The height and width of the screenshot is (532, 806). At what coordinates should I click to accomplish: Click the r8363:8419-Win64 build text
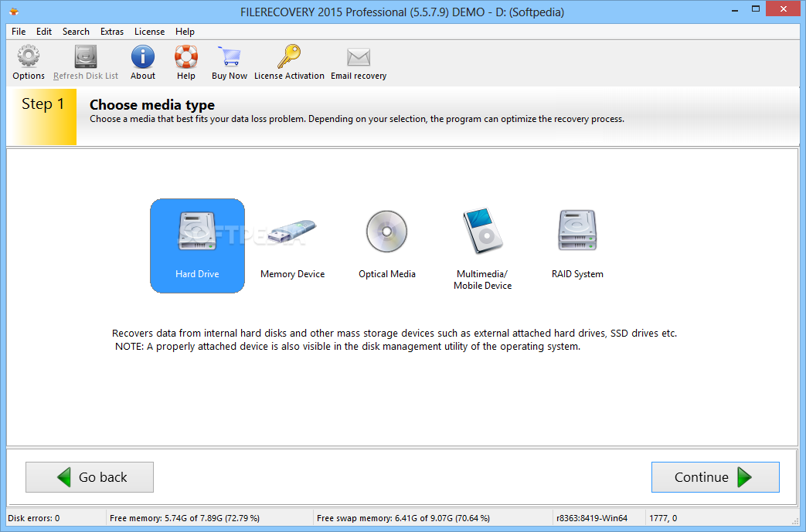tap(592, 518)
